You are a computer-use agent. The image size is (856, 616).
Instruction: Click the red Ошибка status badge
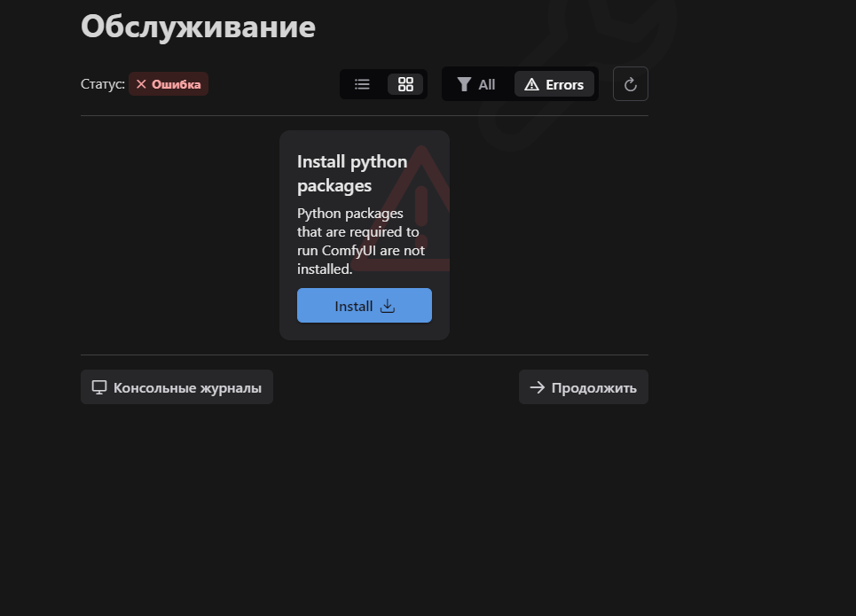pos(169,84)
